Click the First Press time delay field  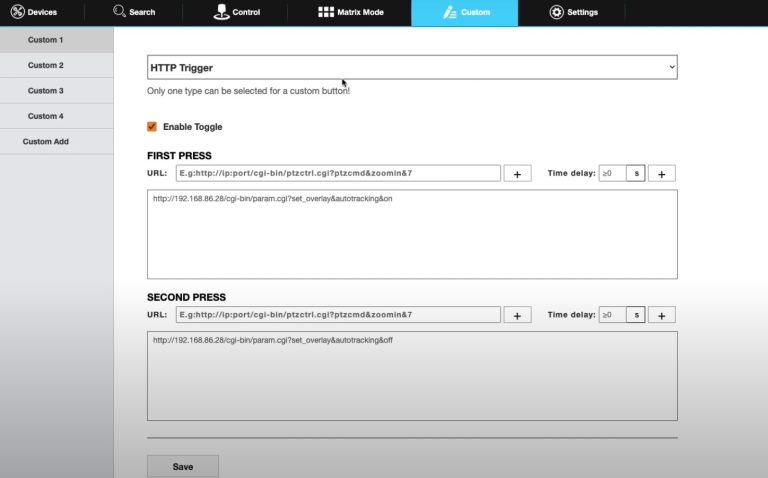pyautogui.click(x=611, y=174)
